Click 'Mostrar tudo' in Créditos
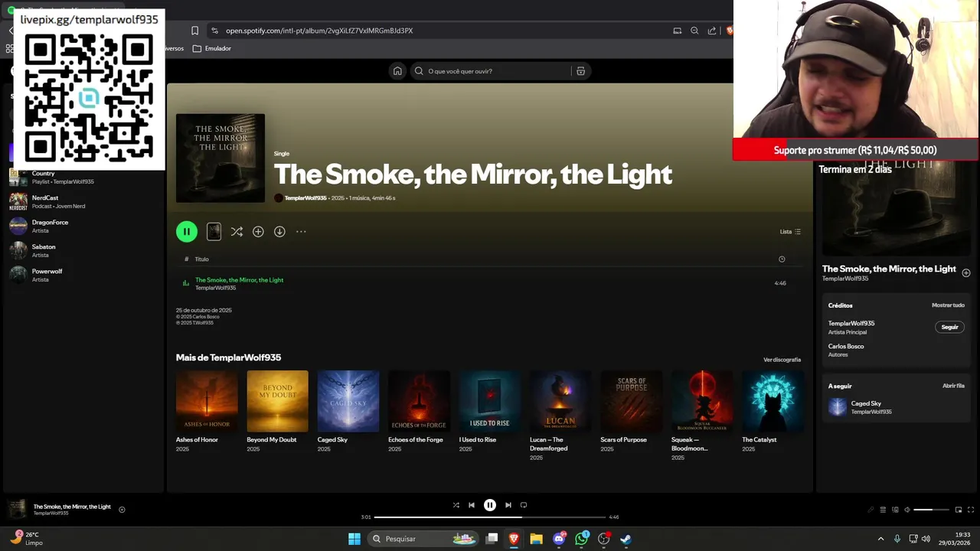Screen dimensions: 980x551 (948, 305)
